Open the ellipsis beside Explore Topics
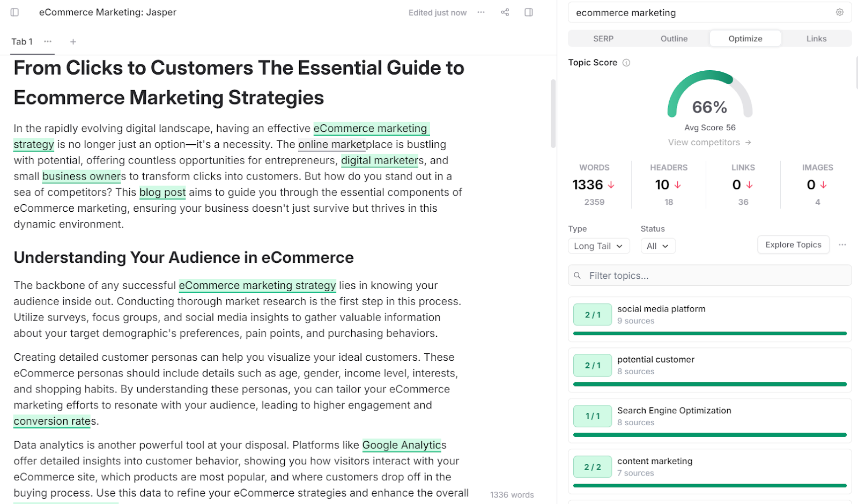This screenshot has height=504, width=858. point(842,244)
